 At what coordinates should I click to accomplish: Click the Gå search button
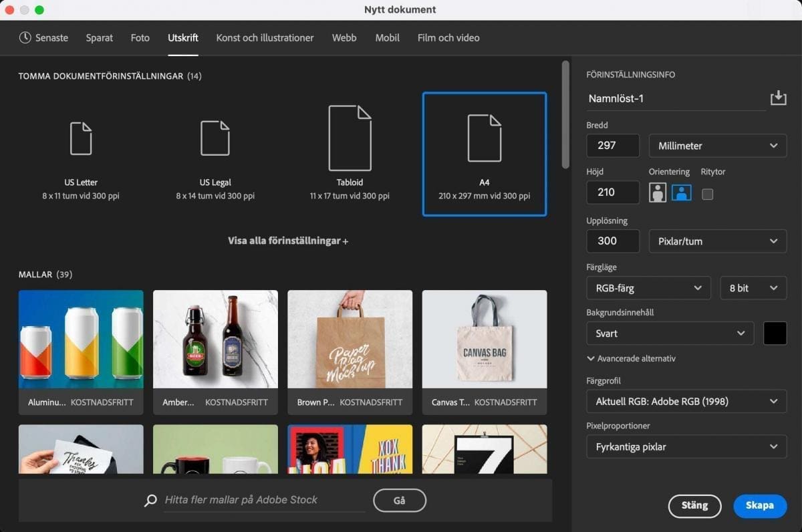pyautogui.click(x=400, y=500)
